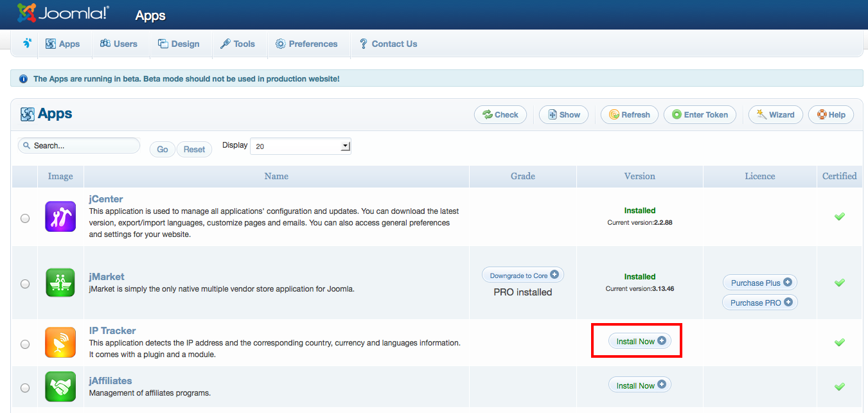Select the jCenter row radio button
868x413 pixels.
click(25, 218)
